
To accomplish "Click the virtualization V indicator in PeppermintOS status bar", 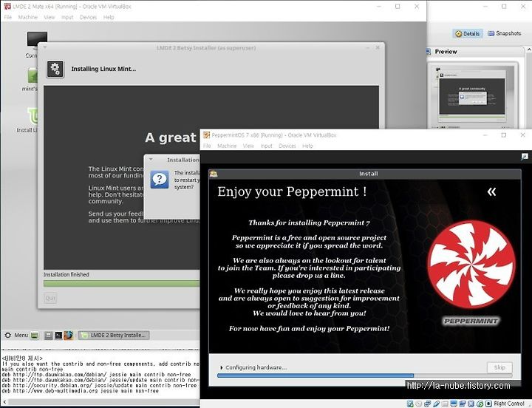I will click(471, 404).
